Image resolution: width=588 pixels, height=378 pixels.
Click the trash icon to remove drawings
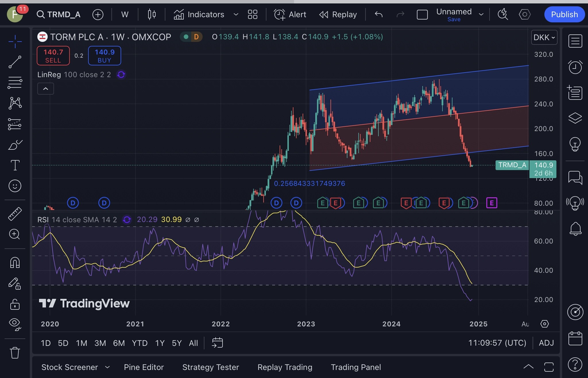[15, 352]
